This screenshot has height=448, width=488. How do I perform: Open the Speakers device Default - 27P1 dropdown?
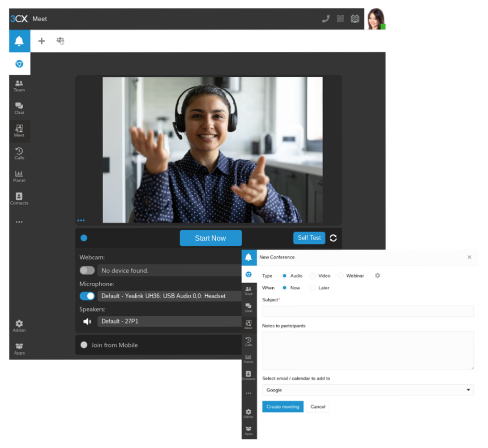(x=170, y=321)
